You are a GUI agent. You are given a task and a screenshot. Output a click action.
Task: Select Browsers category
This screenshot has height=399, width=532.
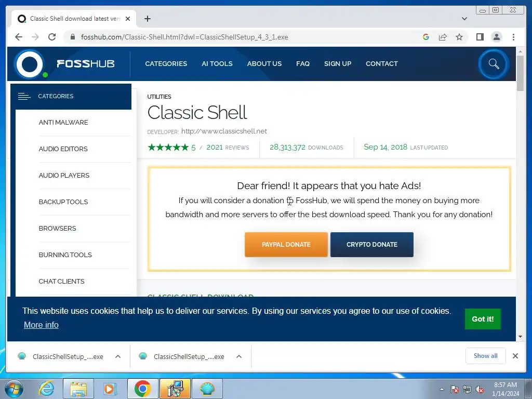[x=57, y=229]
